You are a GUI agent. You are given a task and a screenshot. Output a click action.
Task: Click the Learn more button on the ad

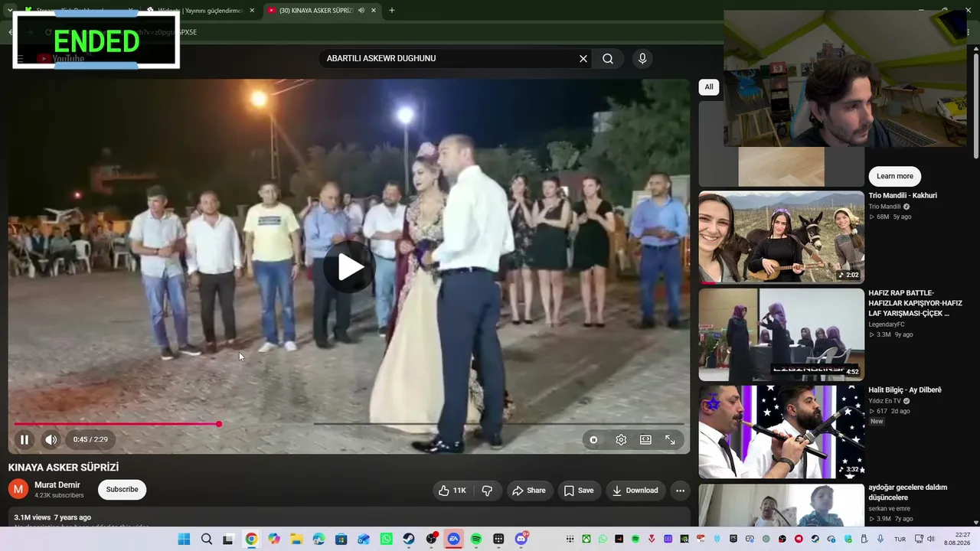click(x=895, y=176)
